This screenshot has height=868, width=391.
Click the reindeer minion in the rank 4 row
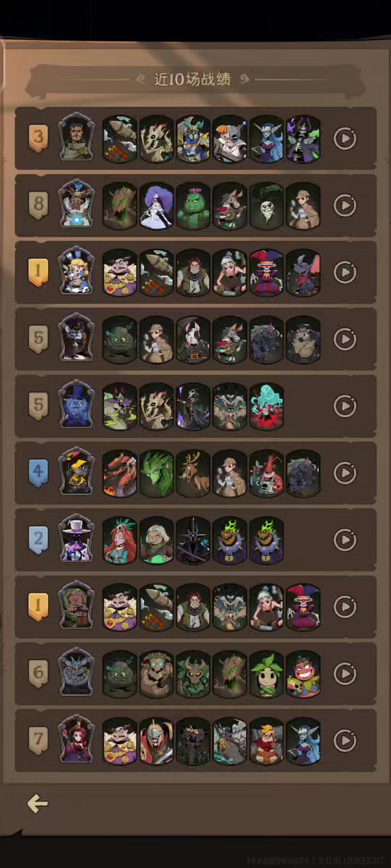coord(193,473)
